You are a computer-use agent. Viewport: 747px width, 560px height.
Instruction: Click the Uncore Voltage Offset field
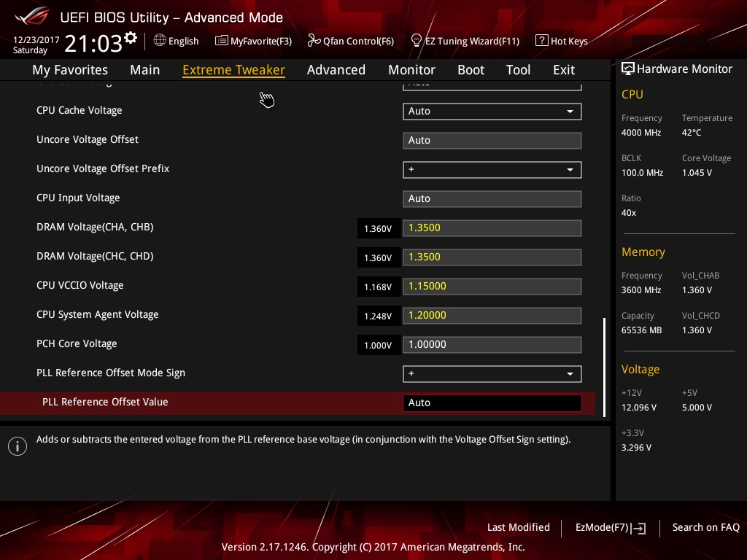pos(492,141)
